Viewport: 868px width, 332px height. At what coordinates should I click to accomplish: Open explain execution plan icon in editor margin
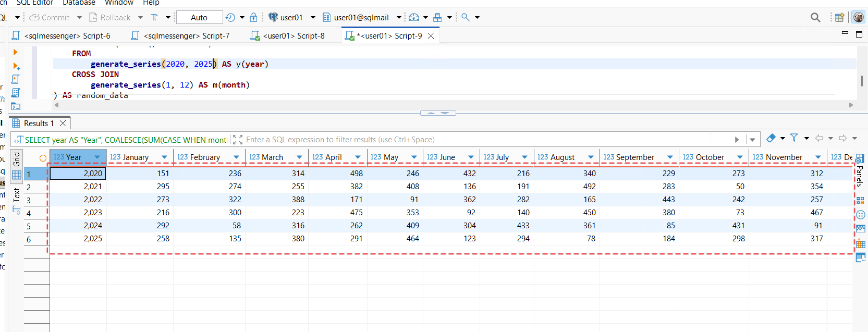click(x=16, y=93)
